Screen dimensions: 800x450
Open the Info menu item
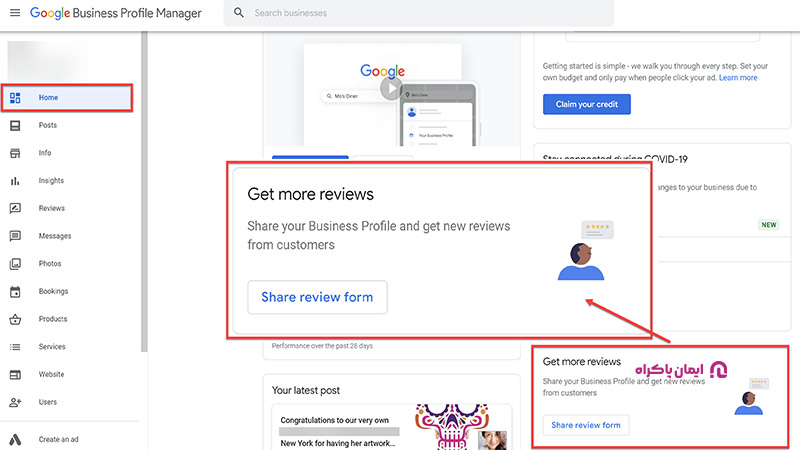coord(45,153)
